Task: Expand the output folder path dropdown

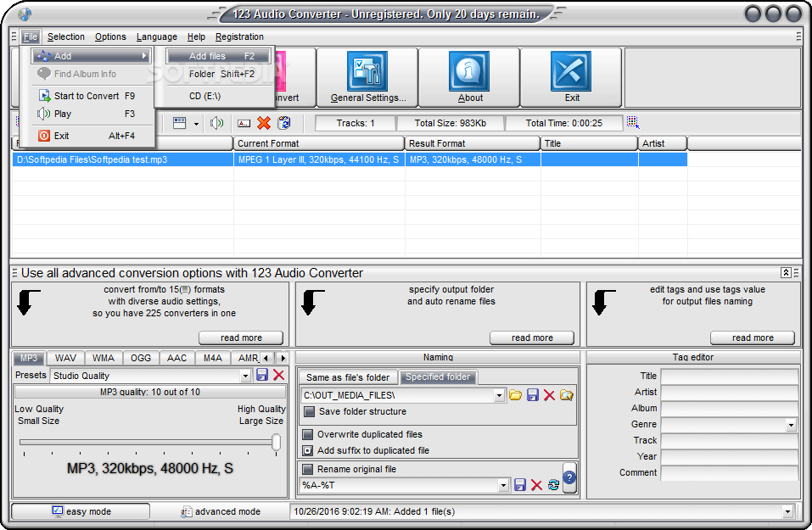Action: tap(499, 395)
